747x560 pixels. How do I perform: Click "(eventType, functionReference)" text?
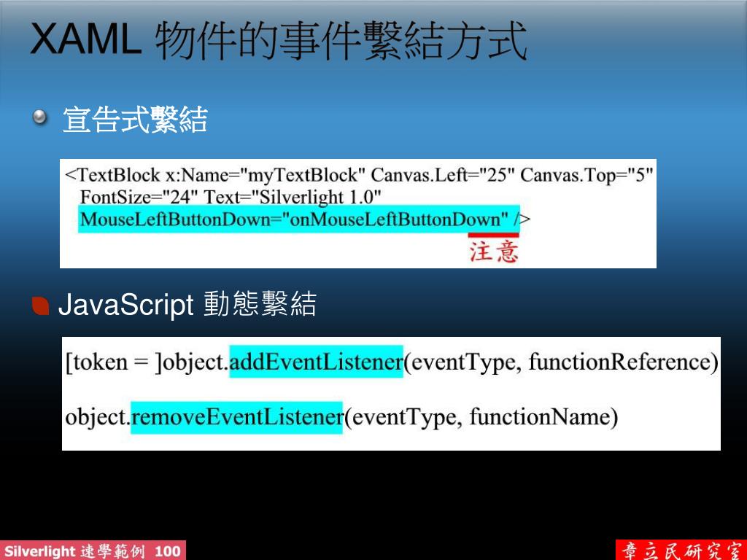pos(561,362)
